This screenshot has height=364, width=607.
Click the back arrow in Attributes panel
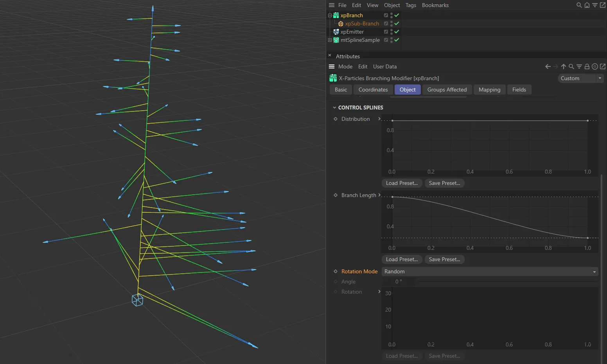(547, 66)
